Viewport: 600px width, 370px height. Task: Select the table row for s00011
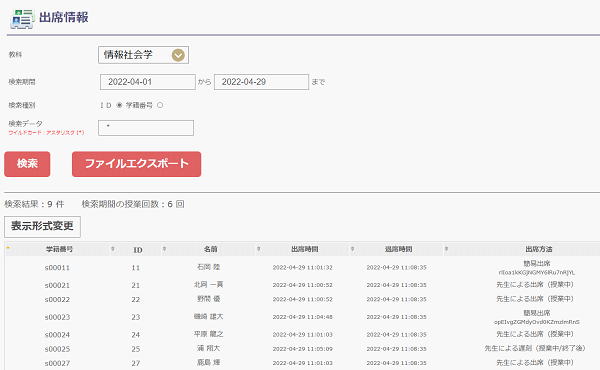coord(302,267)
